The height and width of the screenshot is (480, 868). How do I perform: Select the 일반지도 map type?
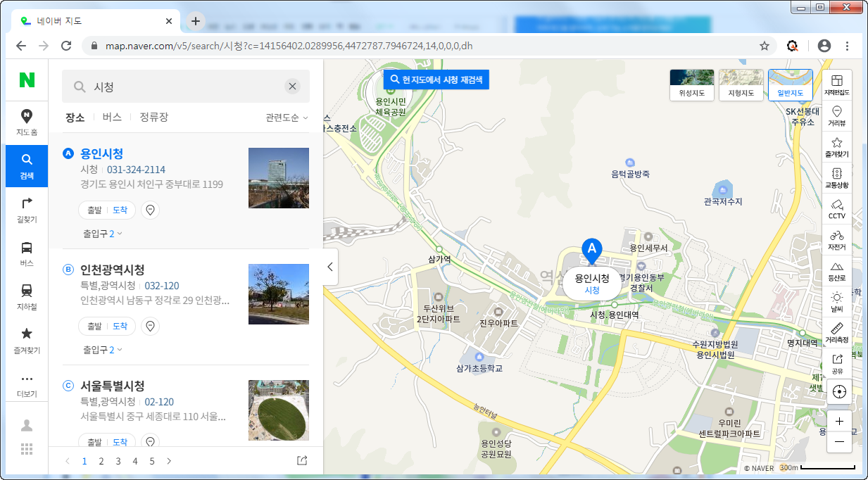coord(791,84)
